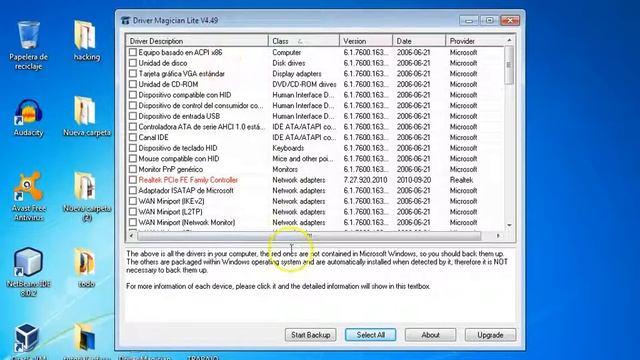The image size is (640, 360).
Task: Tick the Monitor PnP genérico checkbox
Action: click(133, 169)
